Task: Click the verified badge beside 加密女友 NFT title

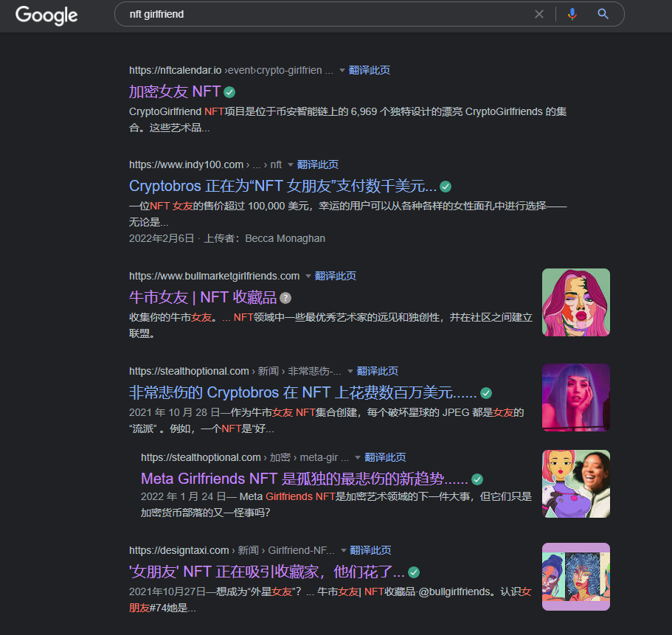Action: click(229, 91)
